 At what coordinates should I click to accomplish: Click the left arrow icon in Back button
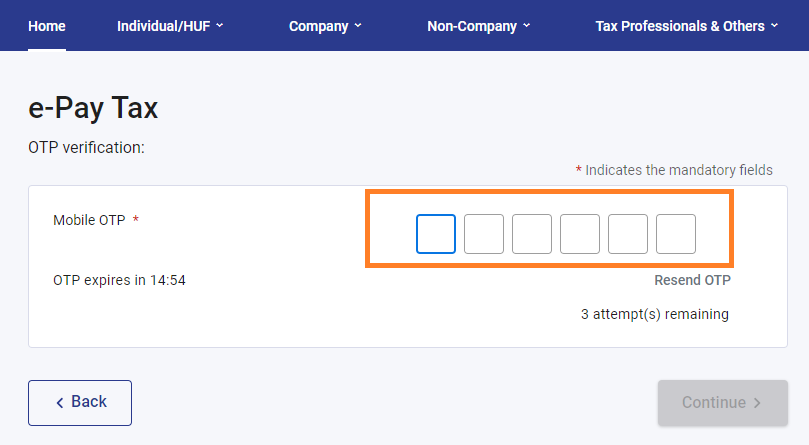pos(60,402)
